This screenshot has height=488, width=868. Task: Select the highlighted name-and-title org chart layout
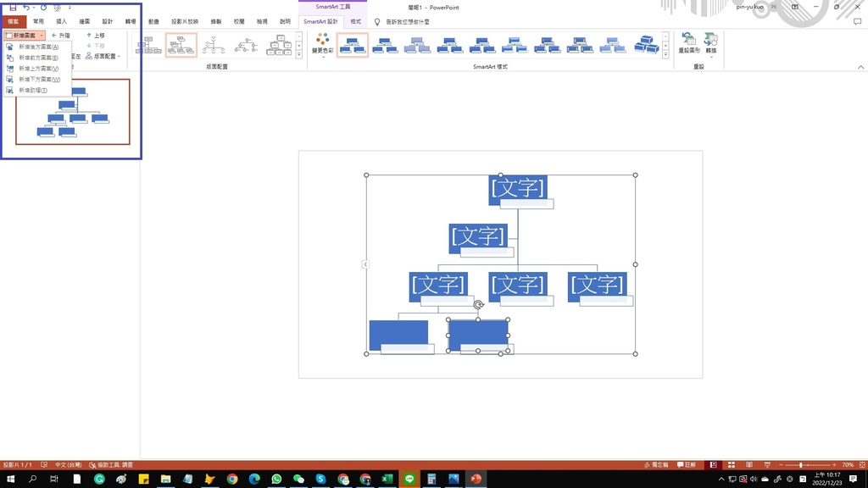coord(181,46)
